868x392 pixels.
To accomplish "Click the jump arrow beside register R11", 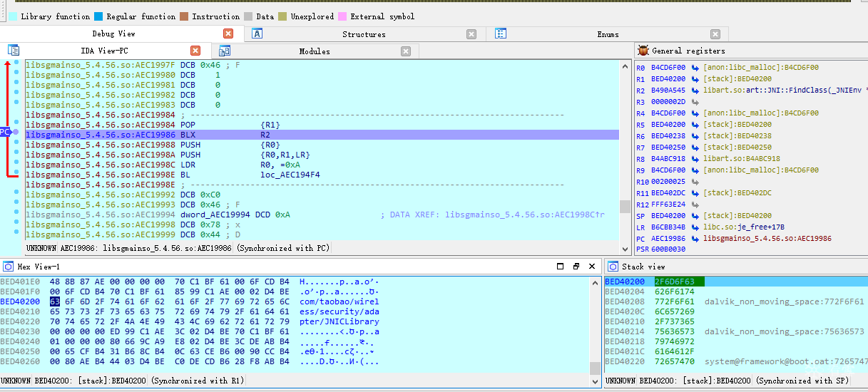I will [695, 193].
